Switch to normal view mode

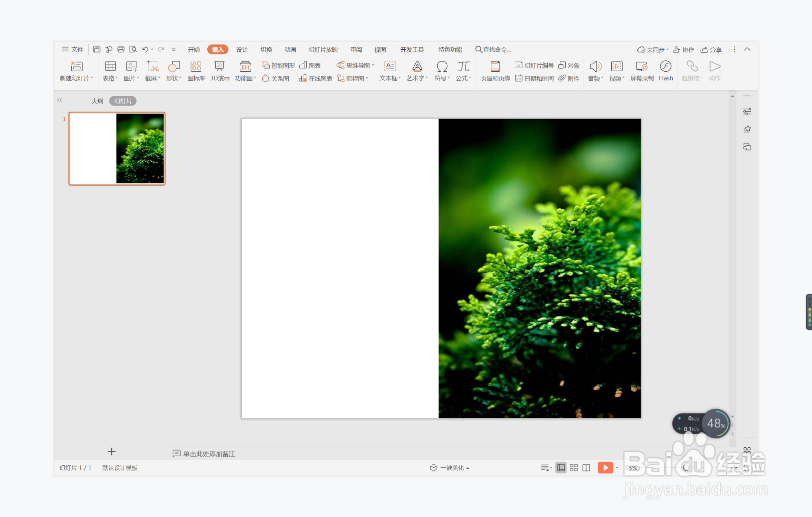[561, 468]
